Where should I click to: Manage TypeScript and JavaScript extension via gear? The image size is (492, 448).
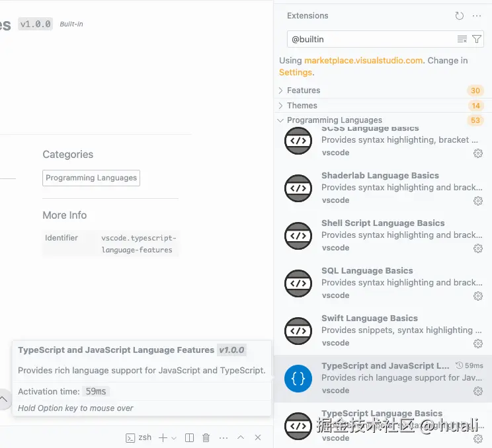[478, 391]
